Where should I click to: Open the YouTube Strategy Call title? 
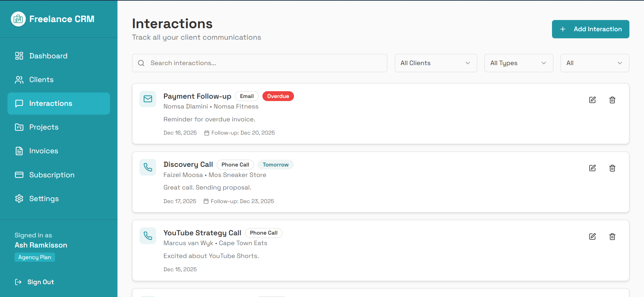click(x=202, y=233)
